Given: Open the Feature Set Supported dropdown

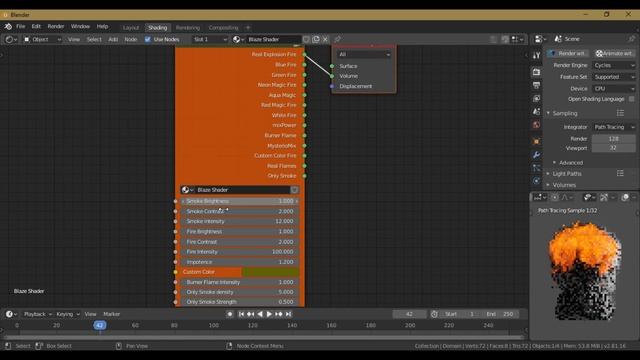Looking at the screenshot, I should tap(614, 77).
